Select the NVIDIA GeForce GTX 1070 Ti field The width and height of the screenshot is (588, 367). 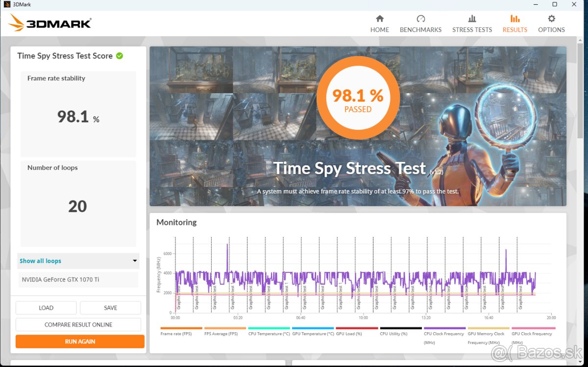point(78,280)
